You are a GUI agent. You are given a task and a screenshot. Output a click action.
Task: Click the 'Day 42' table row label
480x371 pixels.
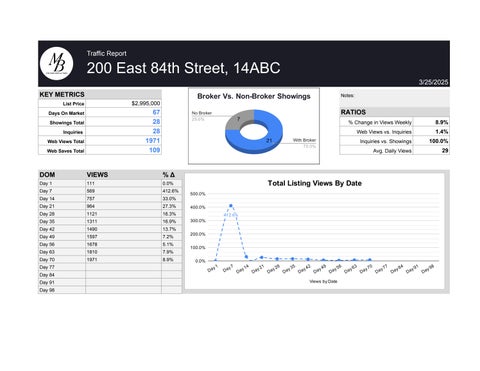(x=47, y=229)
